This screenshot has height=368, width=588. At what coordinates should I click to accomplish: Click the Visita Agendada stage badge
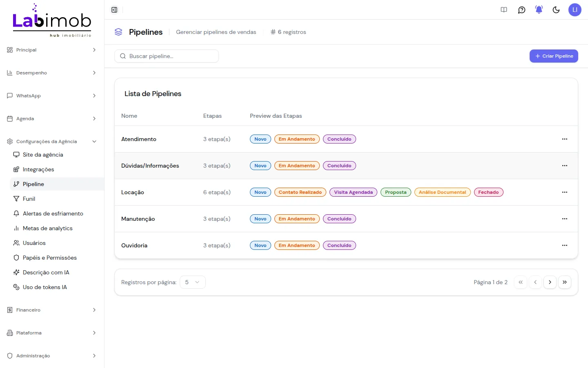(354, 192)
